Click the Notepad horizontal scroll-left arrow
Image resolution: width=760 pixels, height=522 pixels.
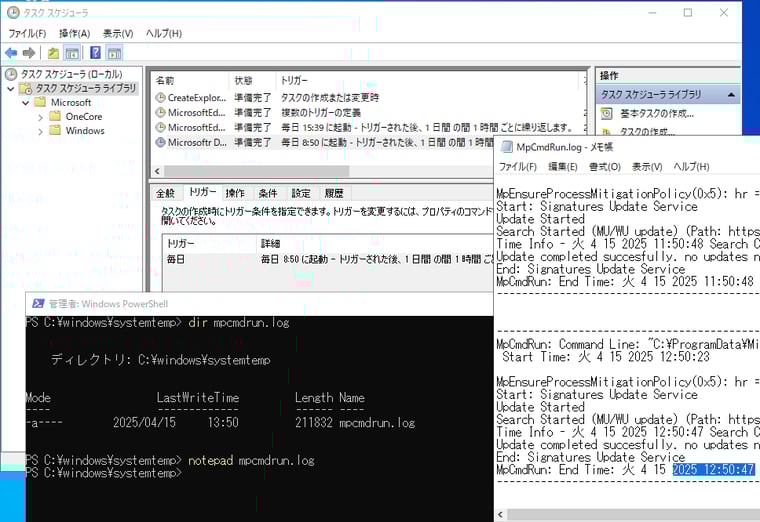pos(501,515)
